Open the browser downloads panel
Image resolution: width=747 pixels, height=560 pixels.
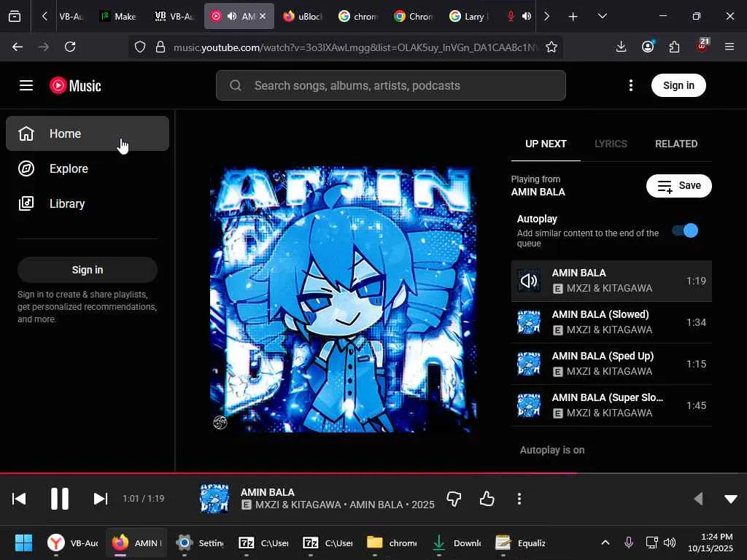[x=621, y=47]
